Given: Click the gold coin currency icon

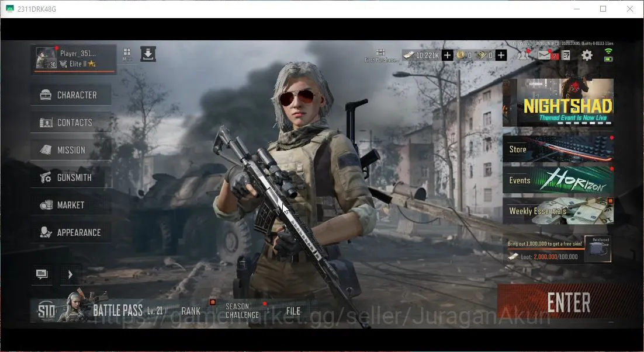Looking at the screenshot, I should tap(461, 55).
